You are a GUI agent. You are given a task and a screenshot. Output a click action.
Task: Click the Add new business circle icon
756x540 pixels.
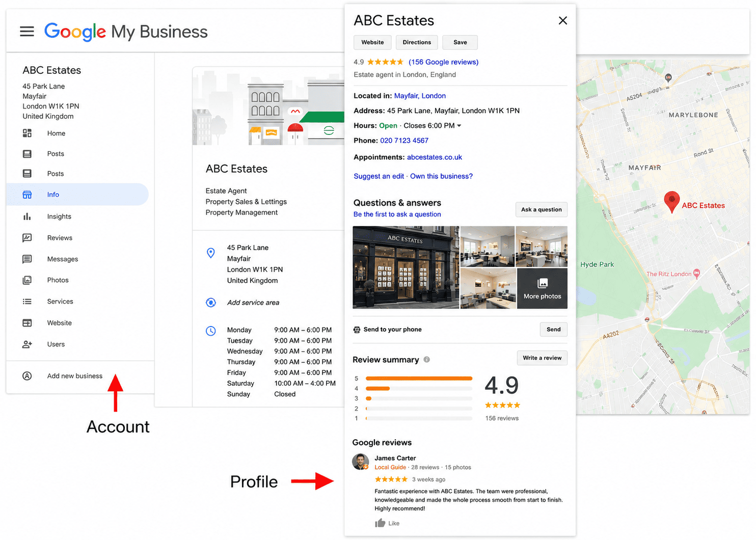click(27, 376)
